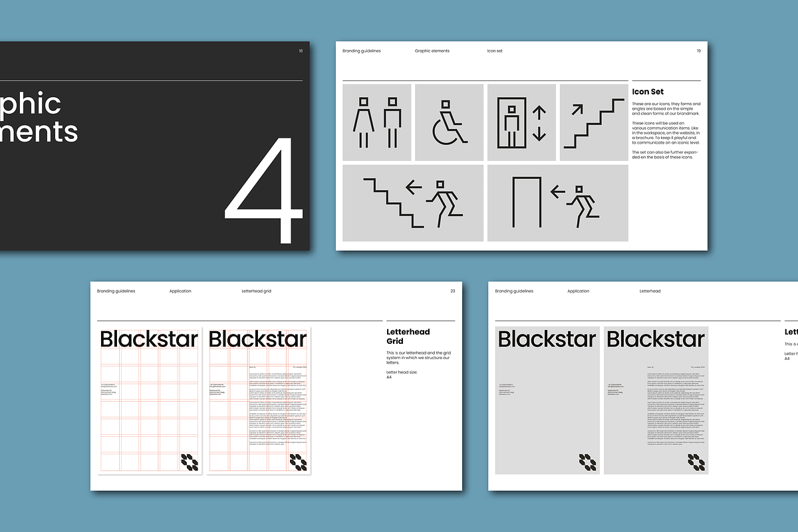Select the bold "Icon Set" heading

point(648,92)
